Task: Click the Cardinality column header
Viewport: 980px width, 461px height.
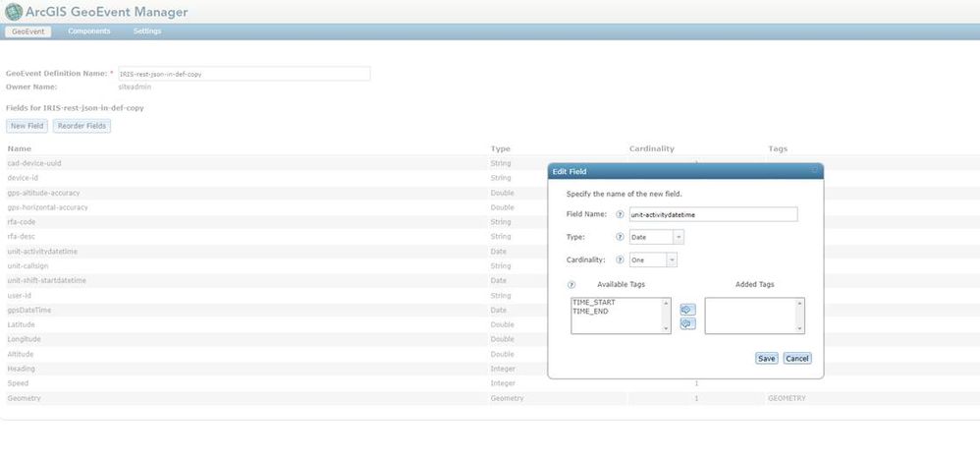Action: pyautogui.click(x=652, y=148)
